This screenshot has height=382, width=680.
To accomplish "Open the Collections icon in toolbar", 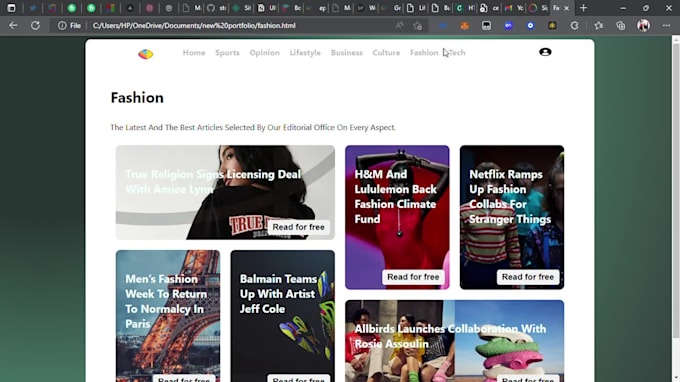I will pos(621,26).
